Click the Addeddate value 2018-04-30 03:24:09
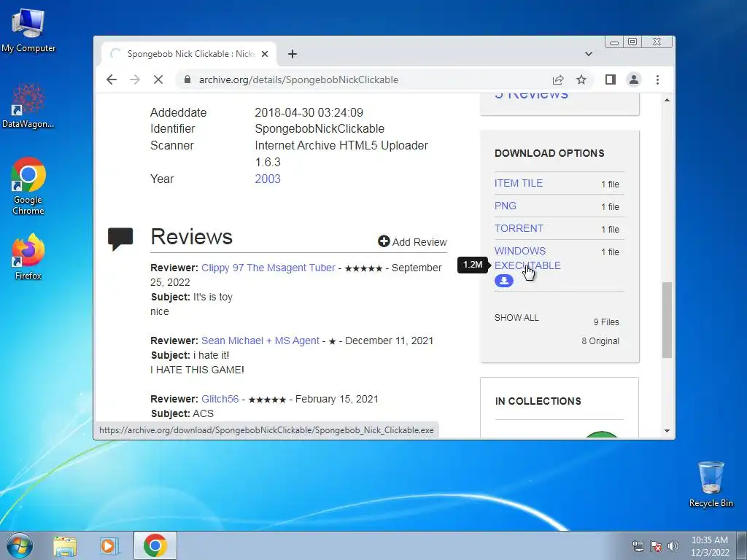The width and height of the screenshot is (747, 560). pyautogui.click(x=309, y=113)
